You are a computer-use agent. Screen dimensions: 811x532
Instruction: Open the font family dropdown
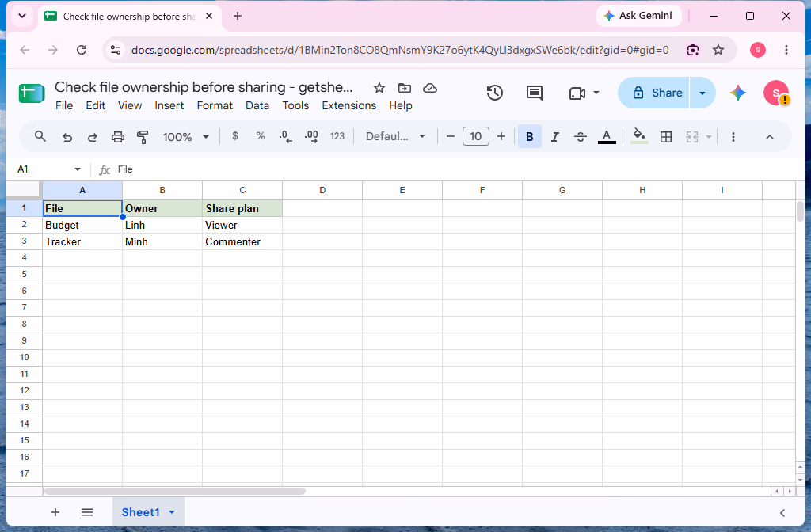(396, 136)
